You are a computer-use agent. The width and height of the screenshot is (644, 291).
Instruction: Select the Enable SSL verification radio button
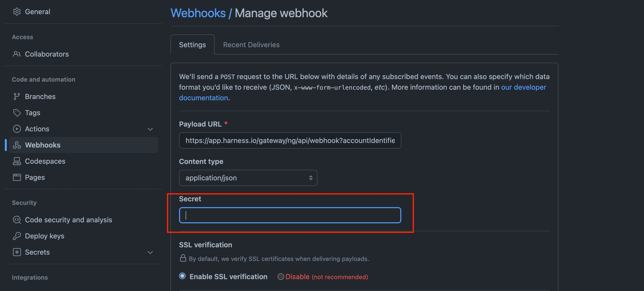point(182,276)
